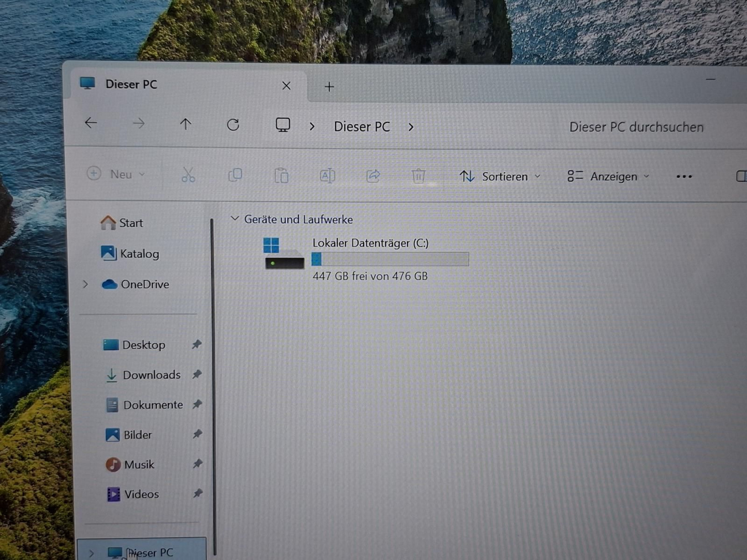
Task: Open the Dokumente folder shortcut
Action: tap(145, 405)
